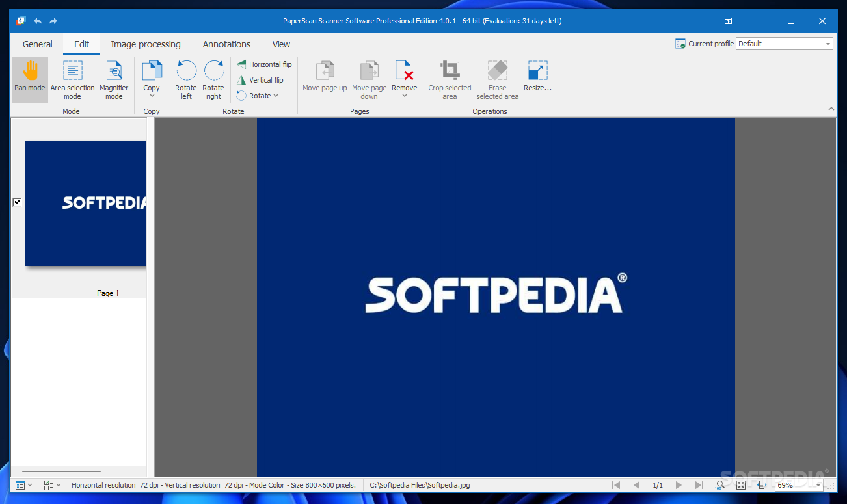The image size is (847, 504).
Task: Go to previous page
Action: pyautogui.click(x=637, y=485)
